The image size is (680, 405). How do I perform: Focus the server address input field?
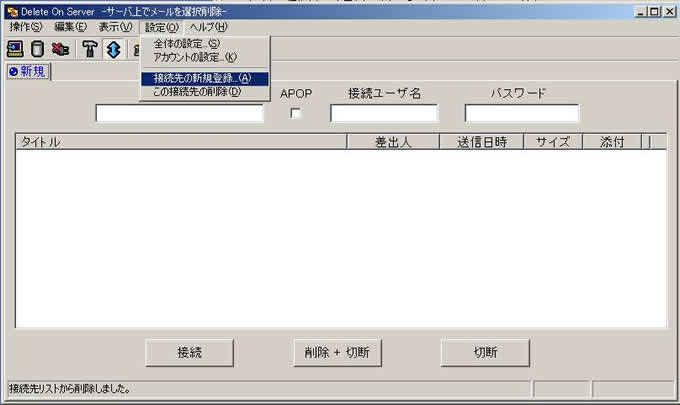pyautogui.click(x=180, y=113)
